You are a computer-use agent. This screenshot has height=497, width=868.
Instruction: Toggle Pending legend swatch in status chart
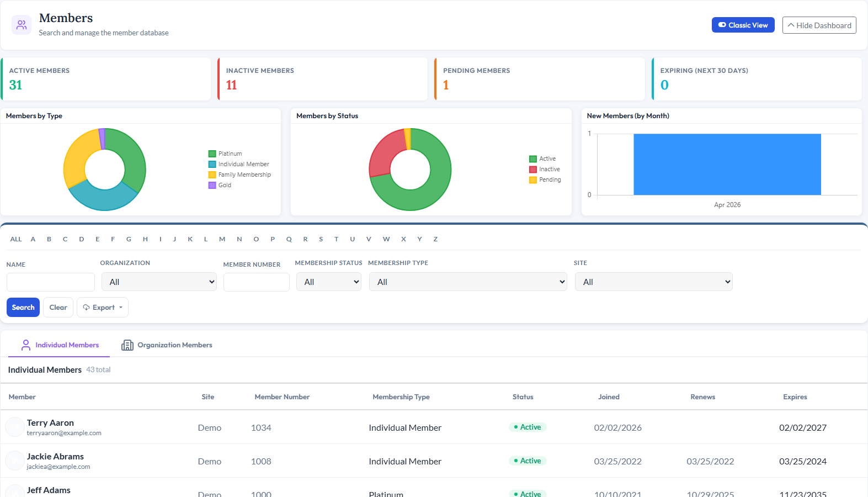point(533,180)
